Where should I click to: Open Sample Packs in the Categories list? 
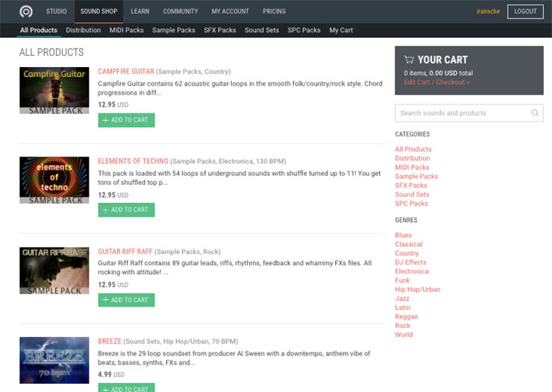[416, 176]
